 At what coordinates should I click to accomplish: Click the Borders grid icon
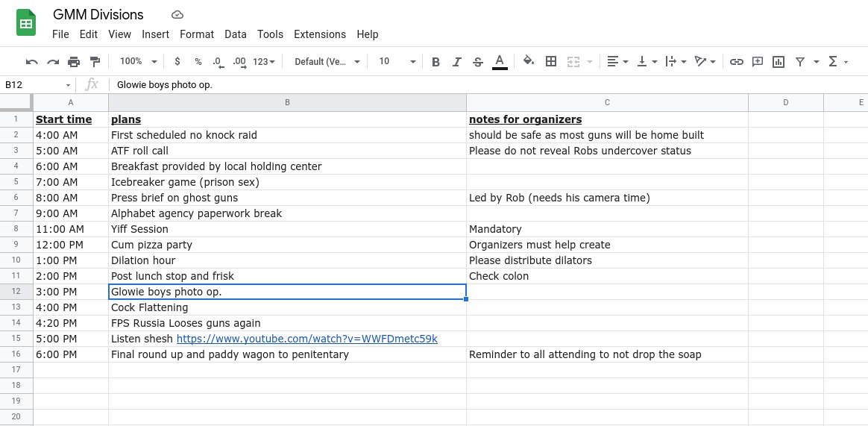(x=551, y=61)
